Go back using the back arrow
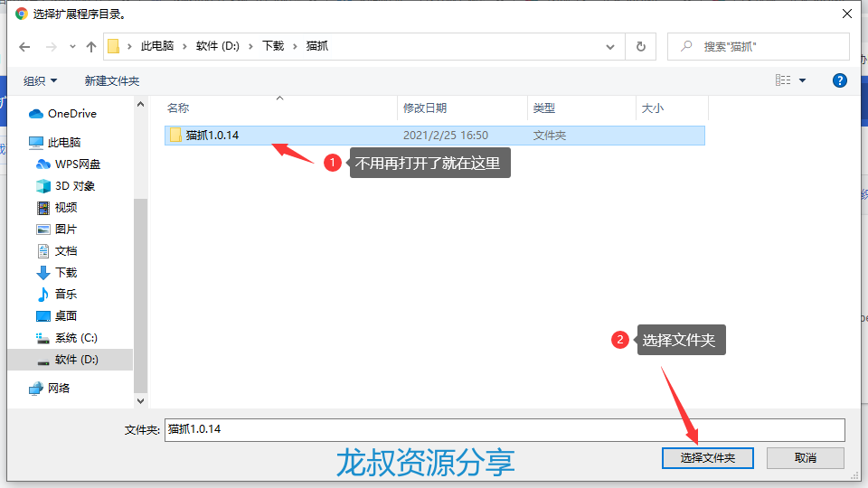The image size is (868, 488). pyautogui.click(x=24, y=47)
